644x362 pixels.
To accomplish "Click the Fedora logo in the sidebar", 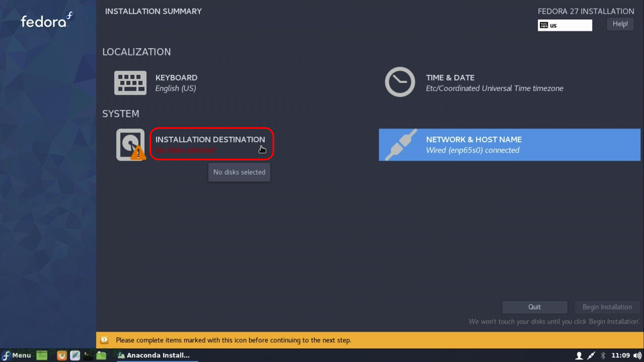I will [x=47, y=20].
